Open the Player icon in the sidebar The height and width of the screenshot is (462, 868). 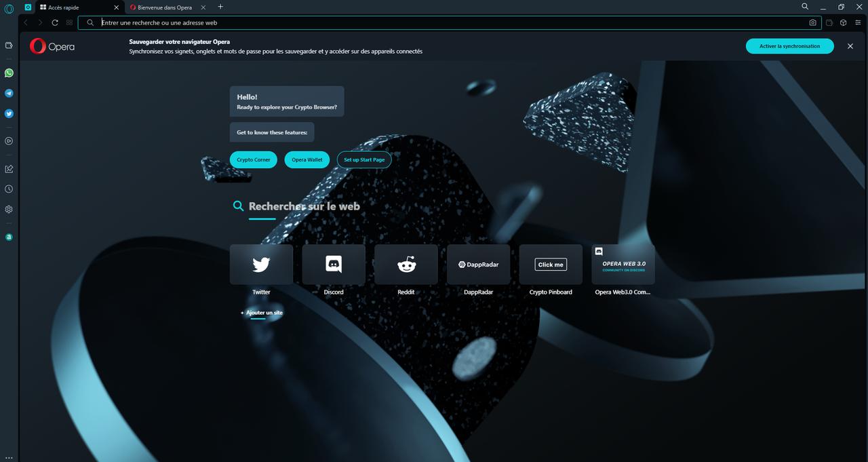coord(8,141)
